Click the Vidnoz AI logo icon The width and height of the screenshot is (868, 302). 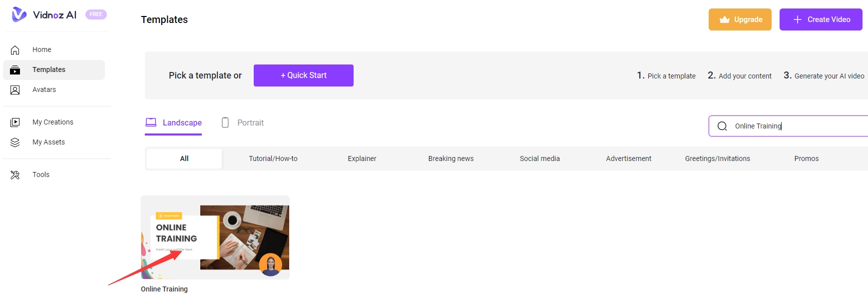click(x=19, y=14)
